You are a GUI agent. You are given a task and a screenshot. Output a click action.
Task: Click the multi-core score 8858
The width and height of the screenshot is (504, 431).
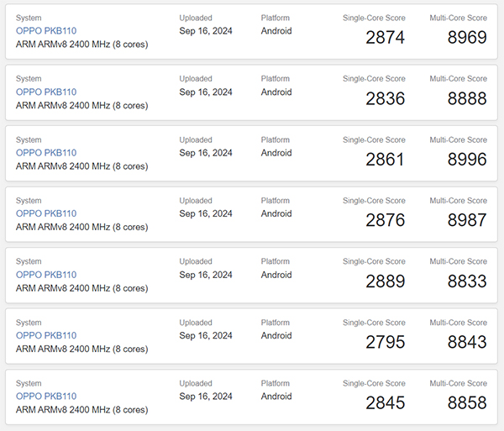[467, 403]
